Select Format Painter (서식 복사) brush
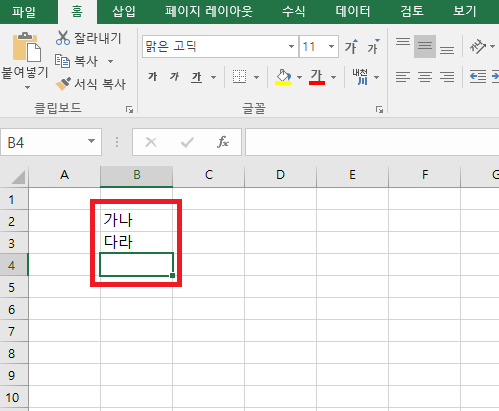This screenshot has height=411, width=499. coord(63,84)
